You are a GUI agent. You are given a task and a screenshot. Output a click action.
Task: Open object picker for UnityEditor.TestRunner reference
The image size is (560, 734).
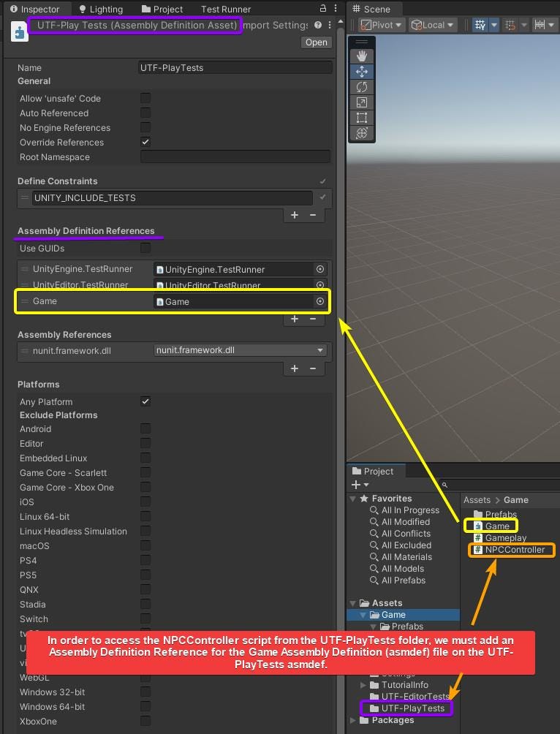pyautogui.click(x=319, y=284)
